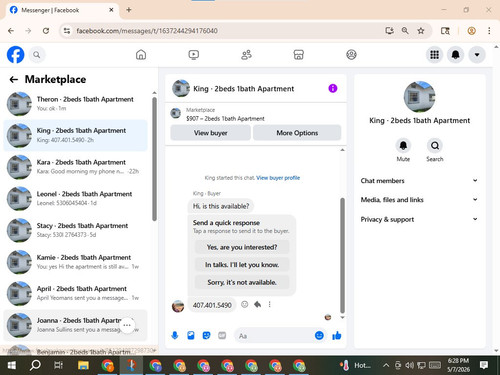The image size is (500, 375).
Task: Reply to the 407.401.5490 message
Action: click(x=257, y=304)
